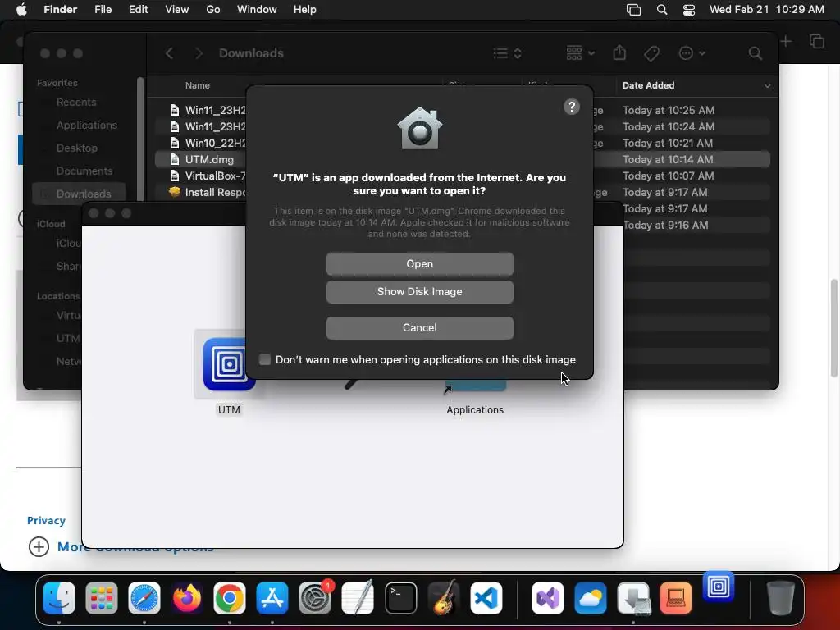Open the Help menu
Image resolution: width=840 pixels, height=630 pixels.
305,10
